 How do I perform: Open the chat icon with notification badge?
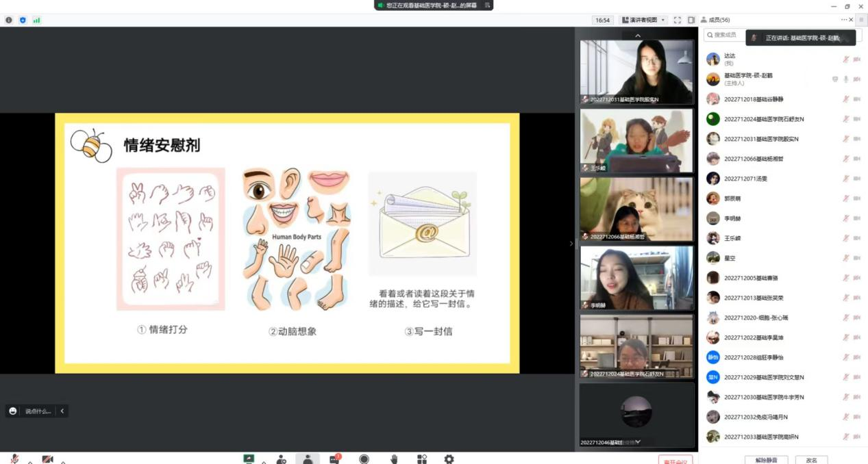tap(334, 459)
